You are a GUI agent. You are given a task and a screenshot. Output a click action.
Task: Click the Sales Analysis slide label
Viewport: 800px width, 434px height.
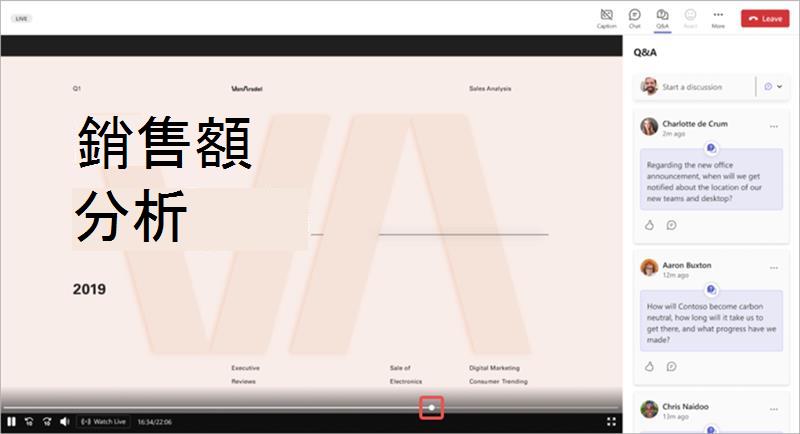(x=490, y=89)
